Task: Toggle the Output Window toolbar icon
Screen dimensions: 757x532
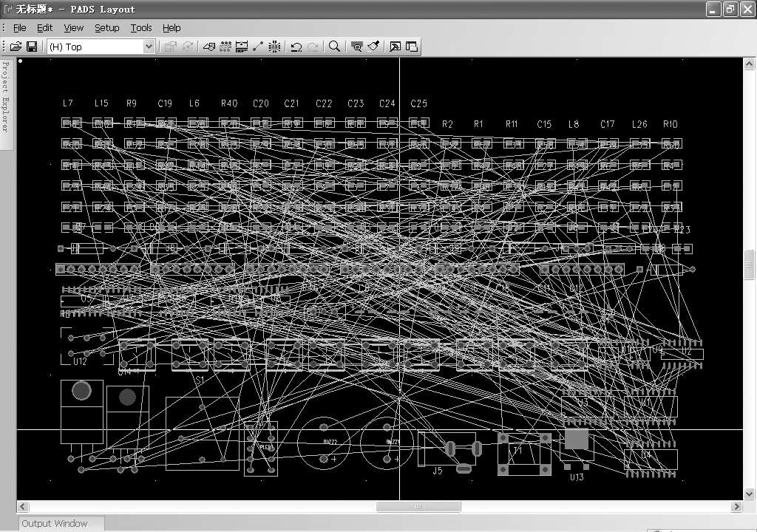Action: pos(395,47)
